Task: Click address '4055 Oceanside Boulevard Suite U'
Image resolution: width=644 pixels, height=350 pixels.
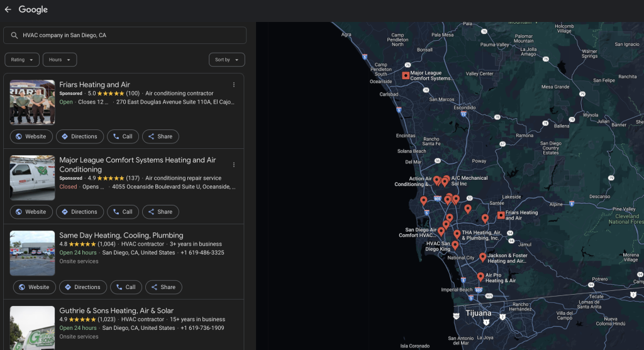Action: point(174,187)
